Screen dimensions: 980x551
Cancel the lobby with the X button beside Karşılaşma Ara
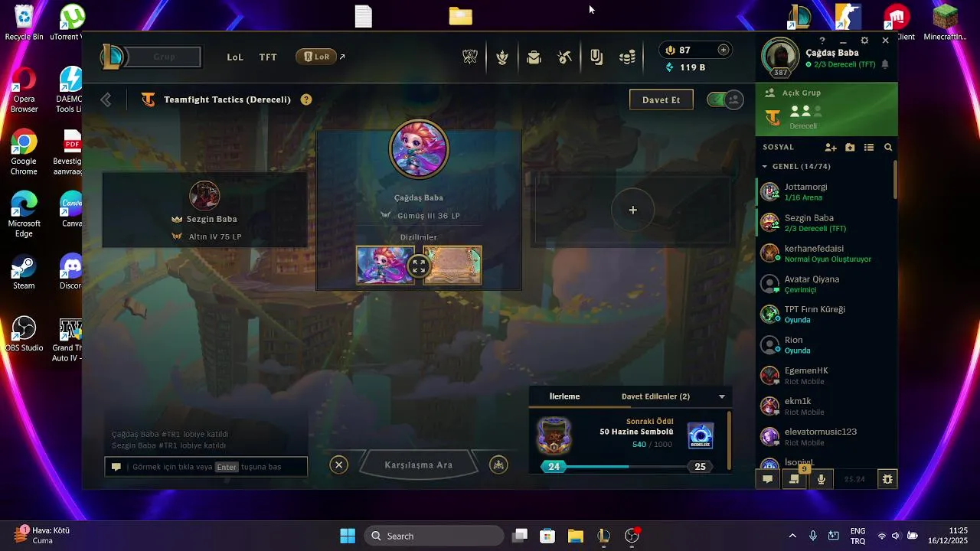coord(338,465)
